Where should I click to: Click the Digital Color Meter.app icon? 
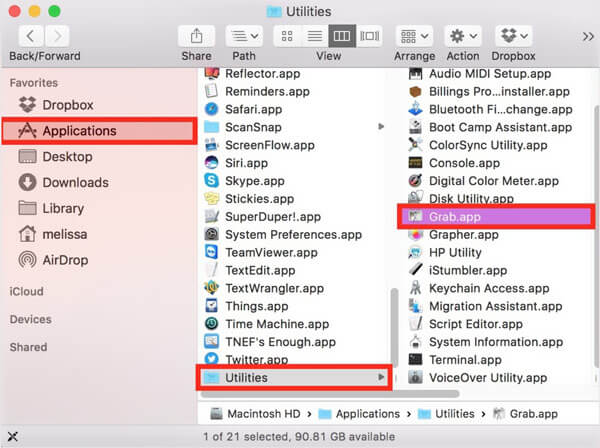[415, 181]
